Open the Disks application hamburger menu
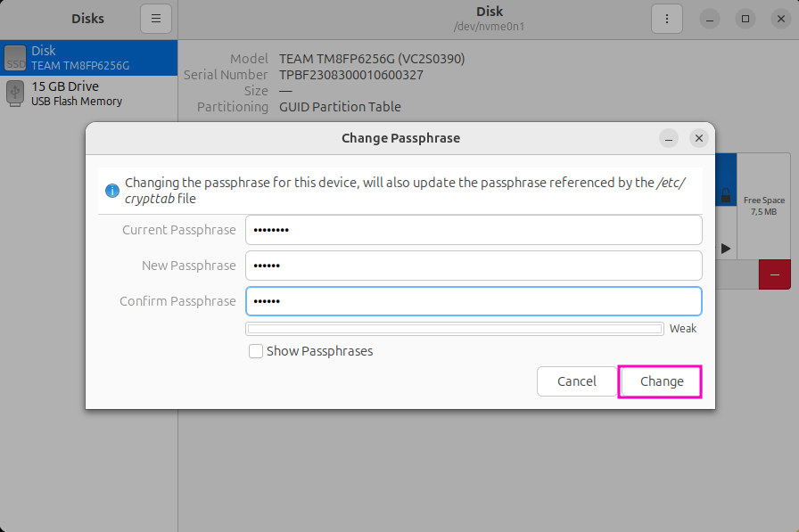The width and height of the screenshot is (799, 532). click(x=155, y=18)
